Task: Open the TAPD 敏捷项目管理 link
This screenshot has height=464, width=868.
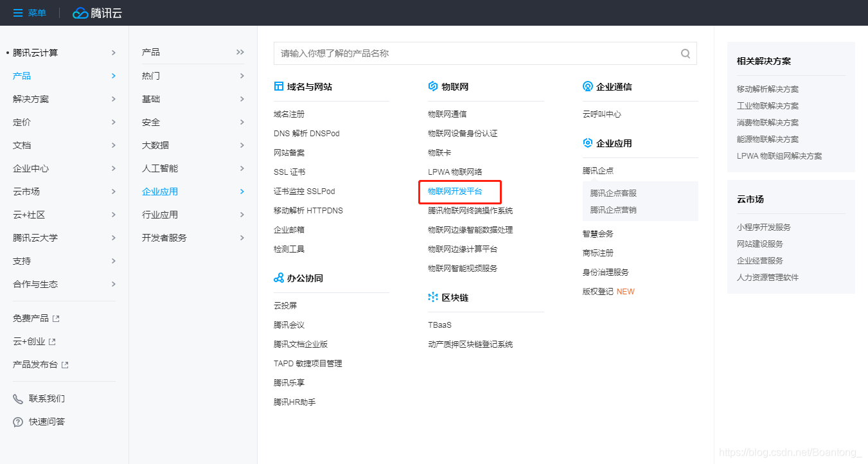Action: pyautogui.click(x=308, y=364)
